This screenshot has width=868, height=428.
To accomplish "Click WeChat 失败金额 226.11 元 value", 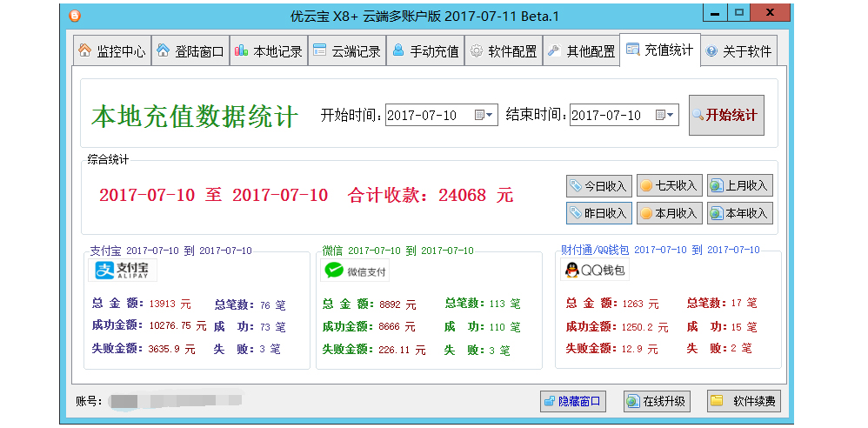I will 402,350.
